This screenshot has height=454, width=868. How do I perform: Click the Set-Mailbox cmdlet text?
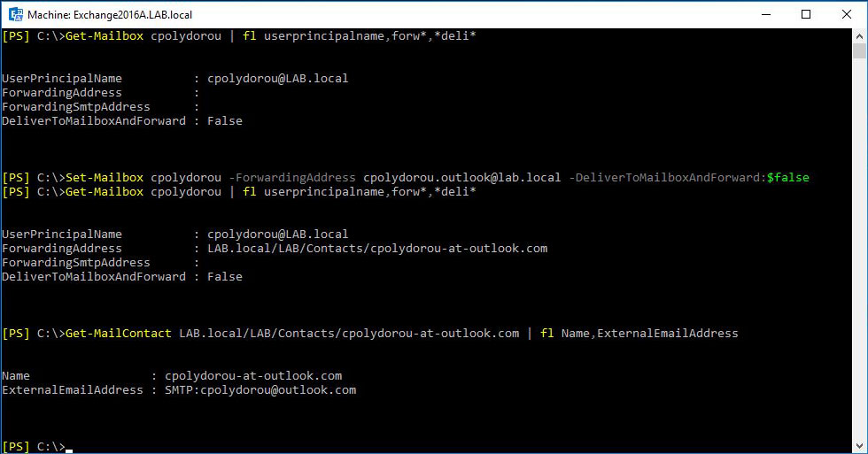coord(105,178)
